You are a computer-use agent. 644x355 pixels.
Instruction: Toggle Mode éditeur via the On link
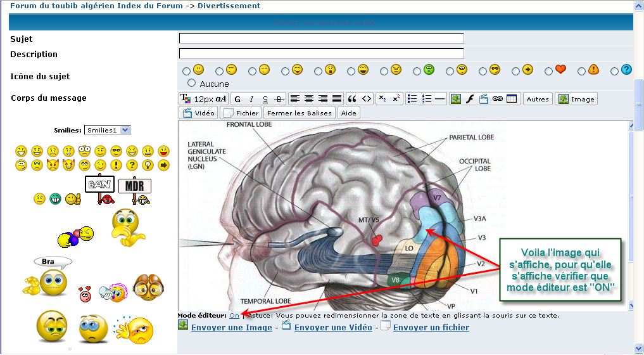coord(234,316)
